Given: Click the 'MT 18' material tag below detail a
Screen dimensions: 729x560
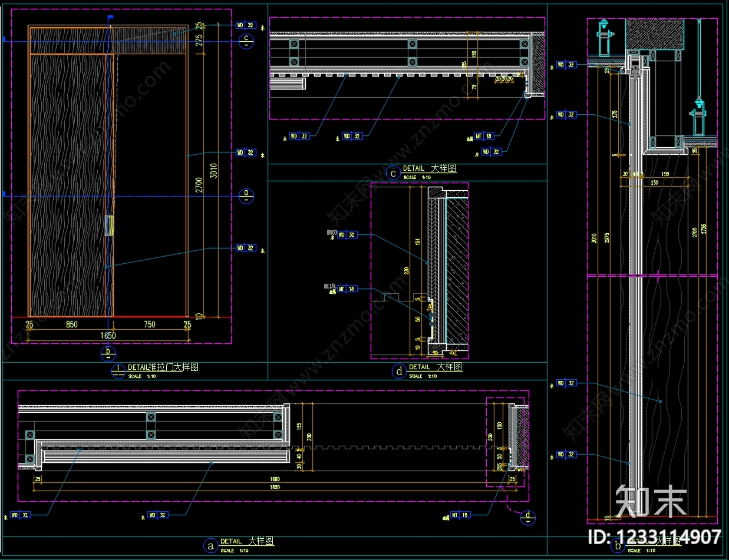Looking at the screenshot, I should pos(460,515).
